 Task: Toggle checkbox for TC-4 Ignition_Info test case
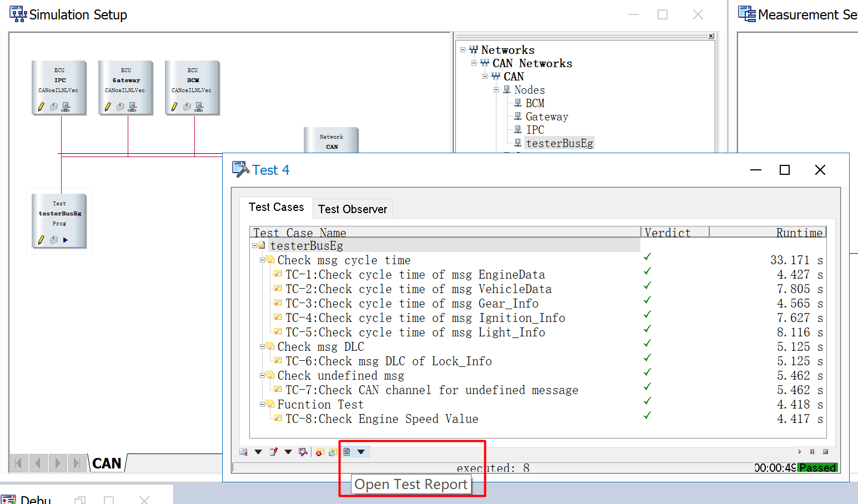pyautogui.click(x=278, y=317)
